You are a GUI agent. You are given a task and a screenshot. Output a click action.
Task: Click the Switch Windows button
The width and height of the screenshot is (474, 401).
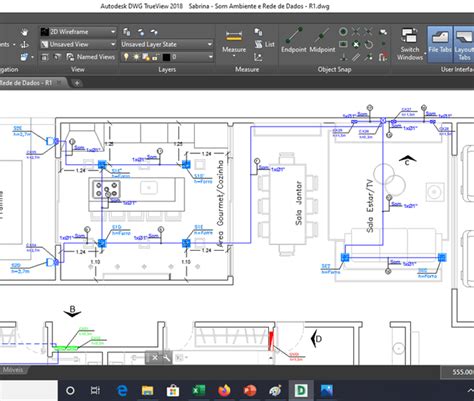tap(409, 44)
